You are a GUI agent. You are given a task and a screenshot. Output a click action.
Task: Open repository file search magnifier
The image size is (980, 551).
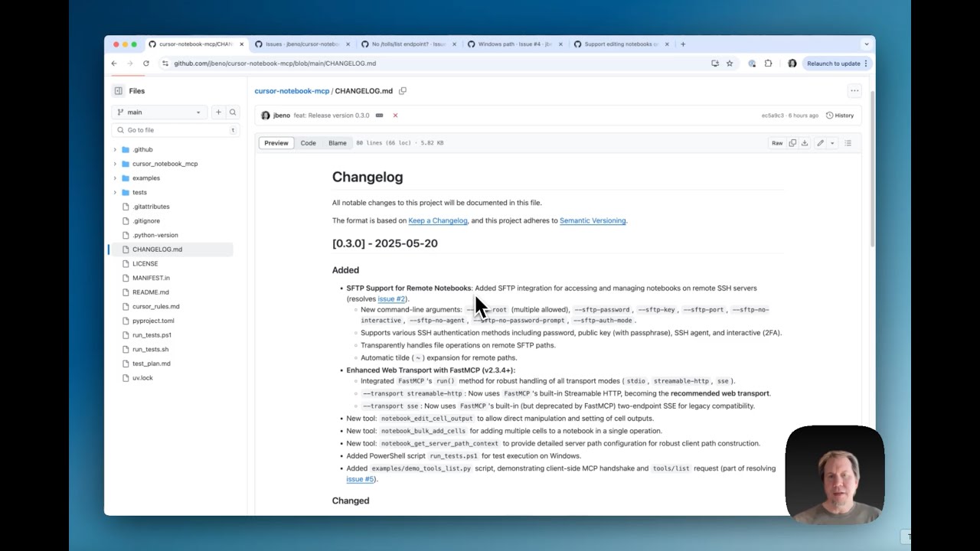(x=233, y=112)
